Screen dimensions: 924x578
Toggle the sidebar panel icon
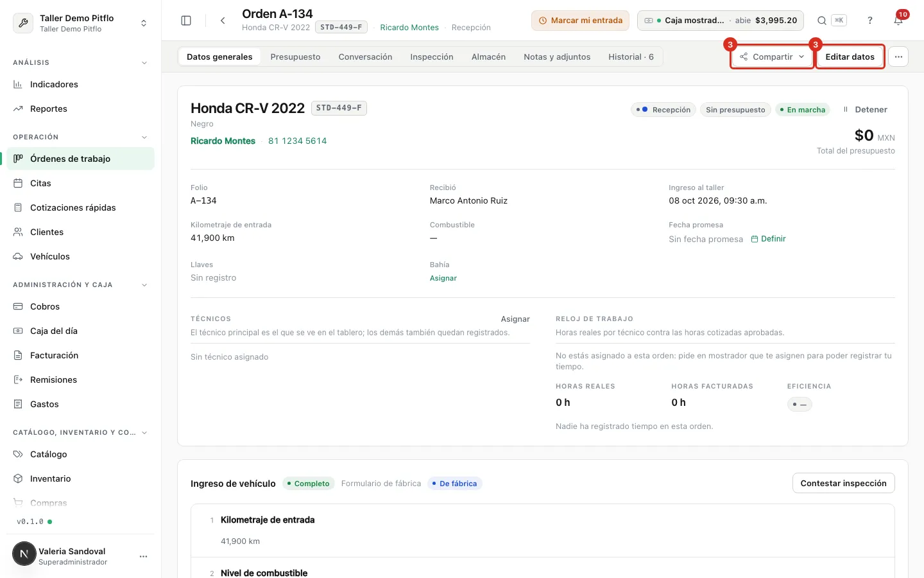186,21
